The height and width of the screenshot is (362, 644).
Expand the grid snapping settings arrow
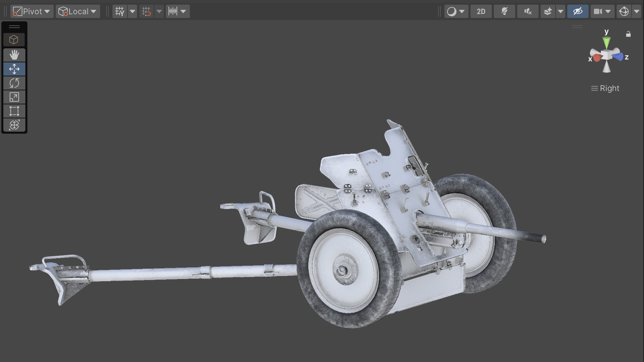159,11
